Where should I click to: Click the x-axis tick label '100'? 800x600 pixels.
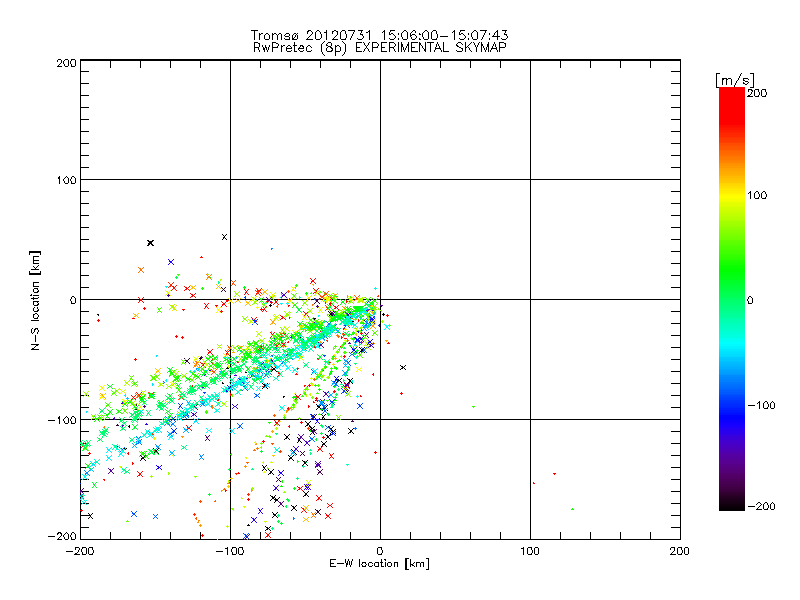(530, 552)
